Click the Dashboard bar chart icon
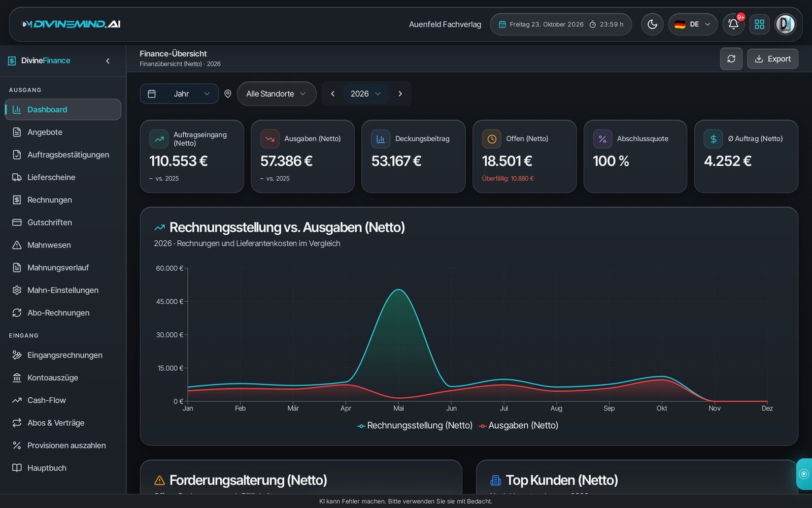This screenshot has width=812, height=508. point(17,110)
